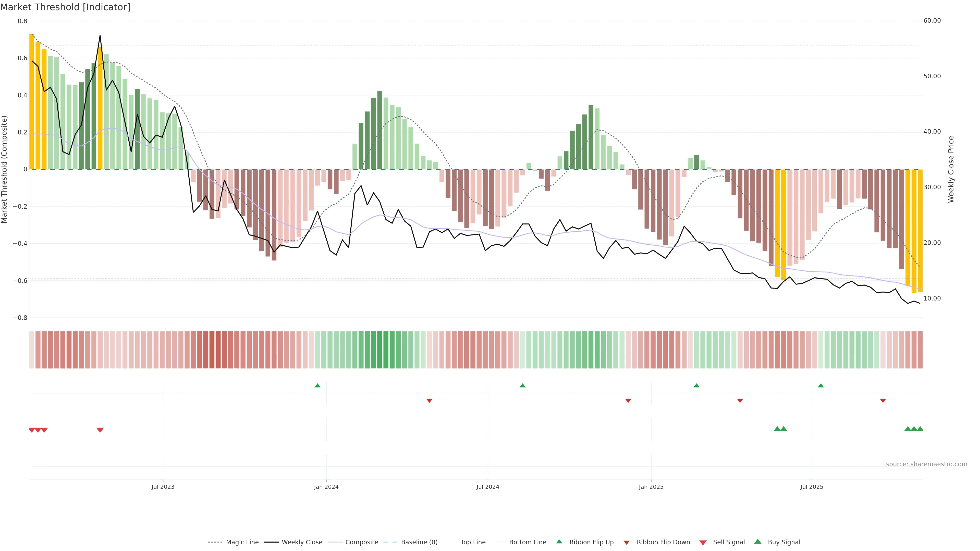Click the darkest green ribbon bar

(379, 350)
